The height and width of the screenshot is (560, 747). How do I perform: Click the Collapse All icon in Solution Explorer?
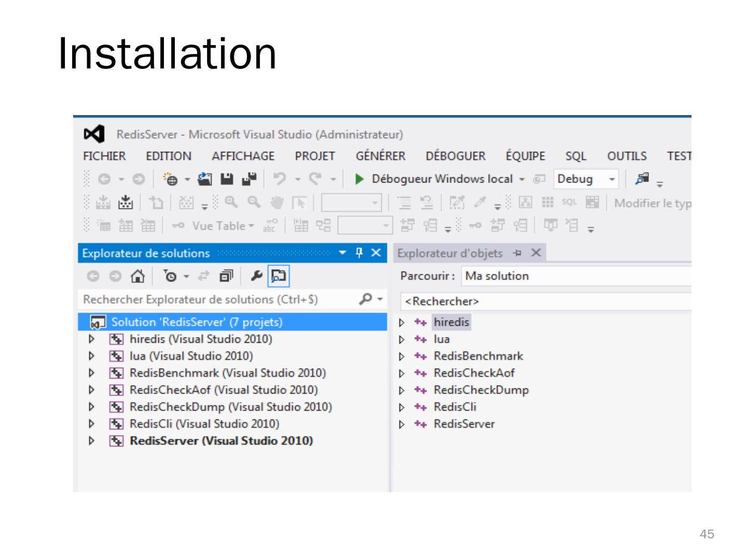tap(226, 276)
